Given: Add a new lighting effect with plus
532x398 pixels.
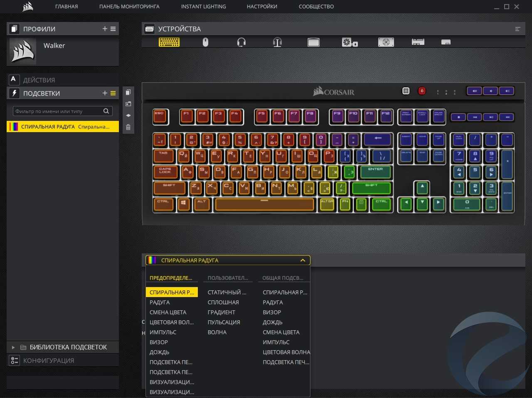Looking at the screenshot, I should point(105,93).
